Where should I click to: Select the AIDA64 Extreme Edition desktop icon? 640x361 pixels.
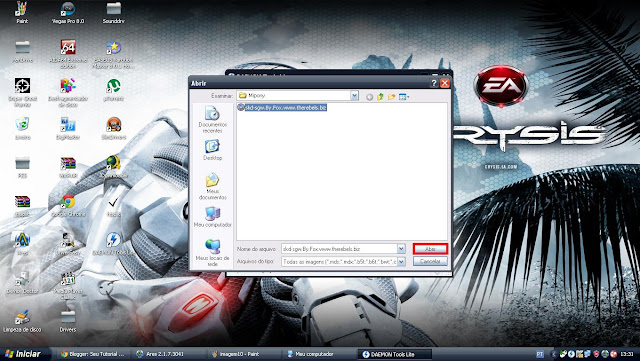coord(68,53)
